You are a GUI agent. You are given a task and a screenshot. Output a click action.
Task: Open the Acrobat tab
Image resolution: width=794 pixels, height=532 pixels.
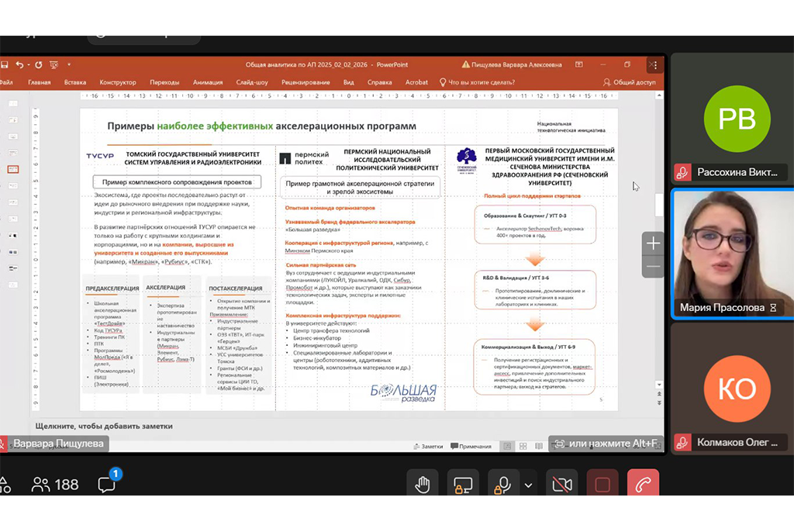click(416, 82)
